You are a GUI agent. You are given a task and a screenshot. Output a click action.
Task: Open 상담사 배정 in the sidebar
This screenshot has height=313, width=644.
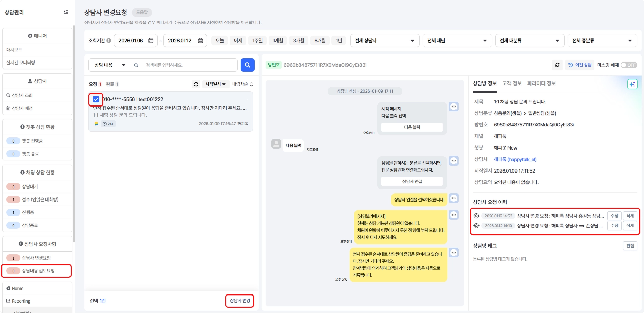[x=37, y=108]
